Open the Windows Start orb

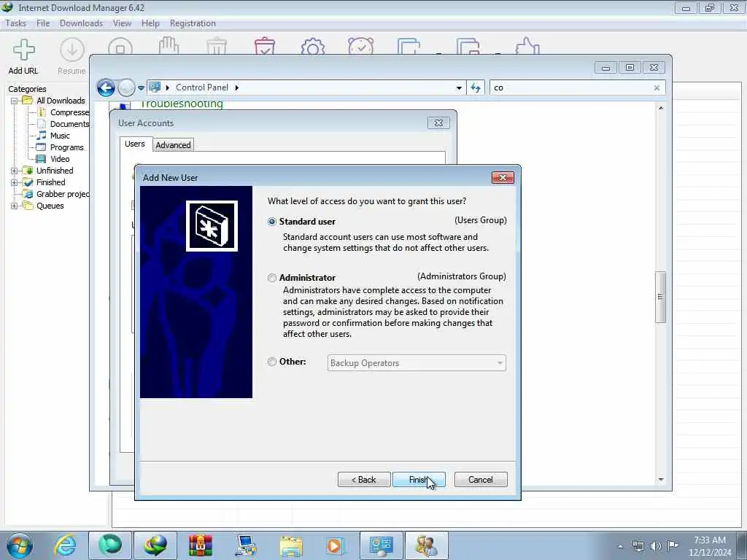[x=20, y=545]
